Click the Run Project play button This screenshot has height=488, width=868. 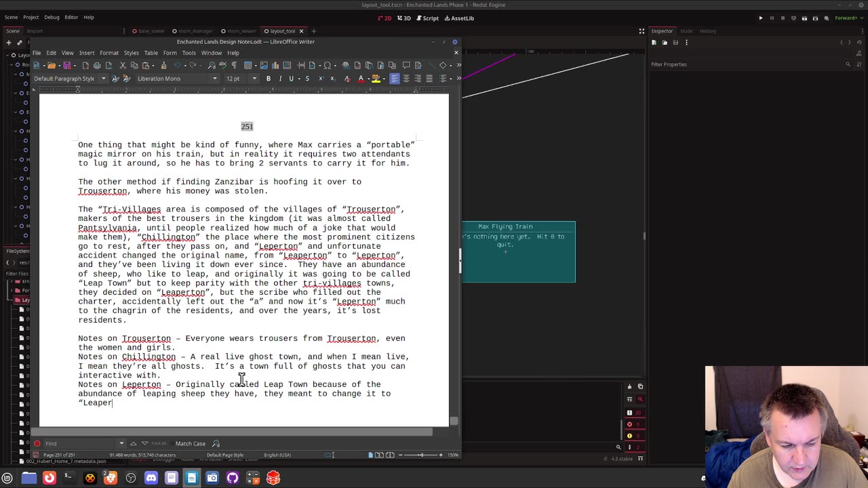(760, 18)
